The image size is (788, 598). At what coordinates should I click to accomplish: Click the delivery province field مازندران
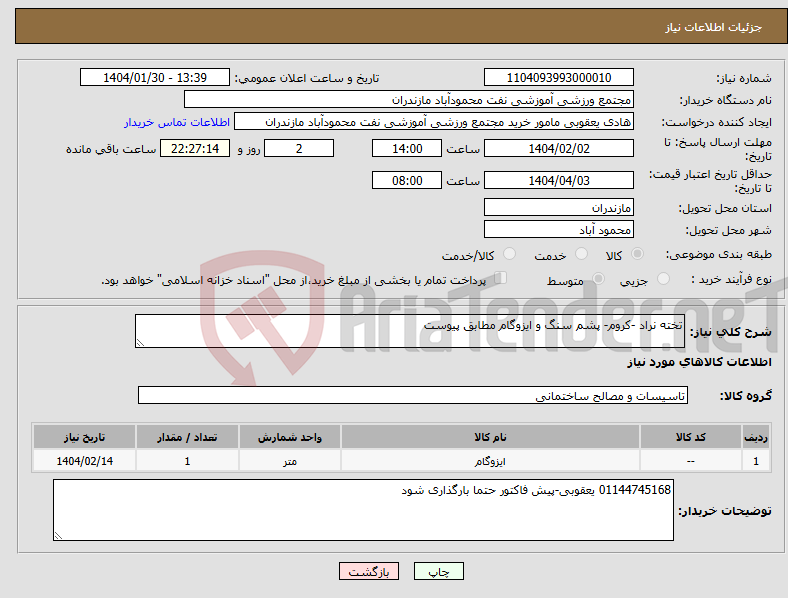(x=559, y=207)
